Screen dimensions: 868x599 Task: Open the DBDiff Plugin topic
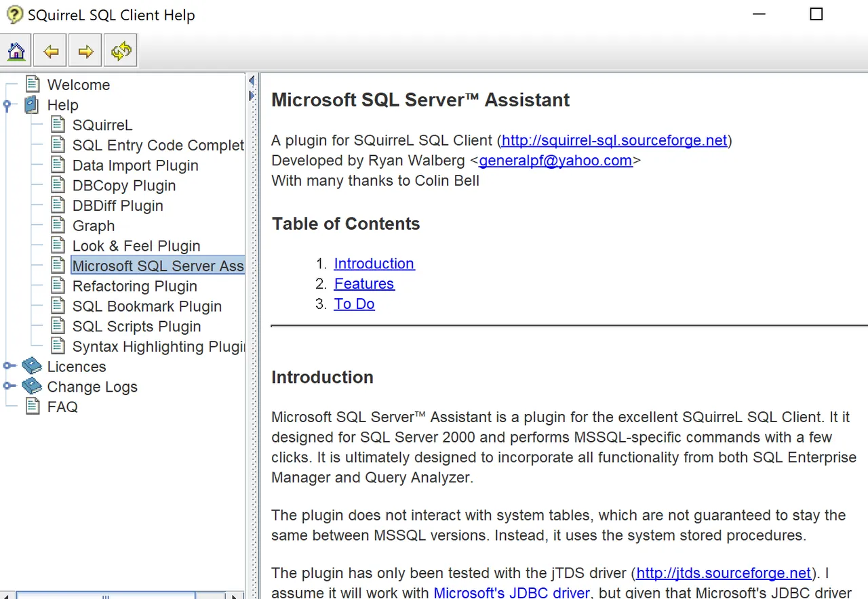coord(118,205)
